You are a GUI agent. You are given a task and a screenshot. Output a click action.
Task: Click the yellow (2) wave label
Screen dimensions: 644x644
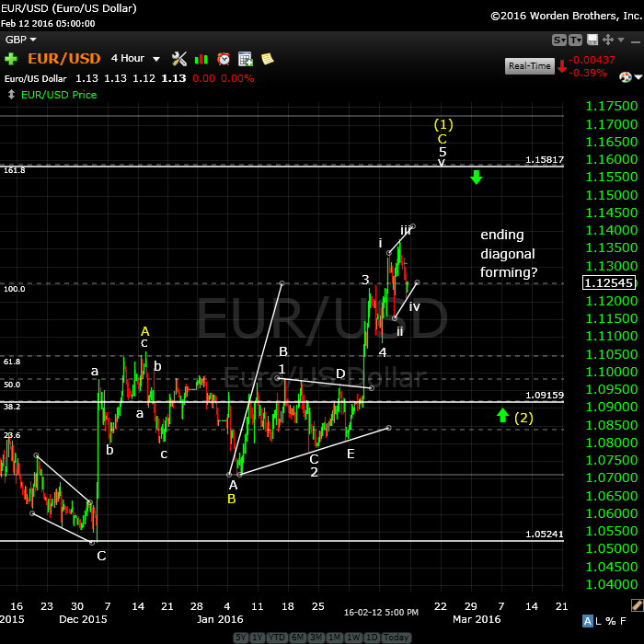[x=523, y=418]
